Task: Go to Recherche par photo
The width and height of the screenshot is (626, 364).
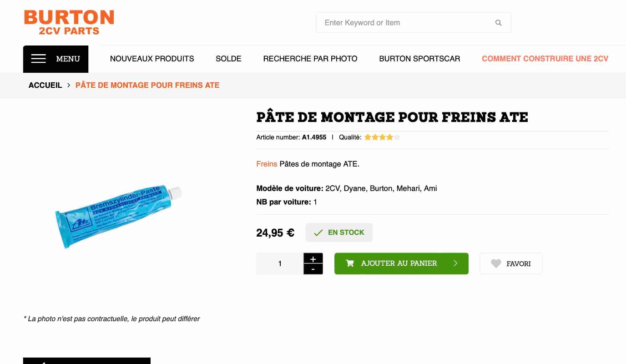Action: pyautogui.click(x=310, y=59)
